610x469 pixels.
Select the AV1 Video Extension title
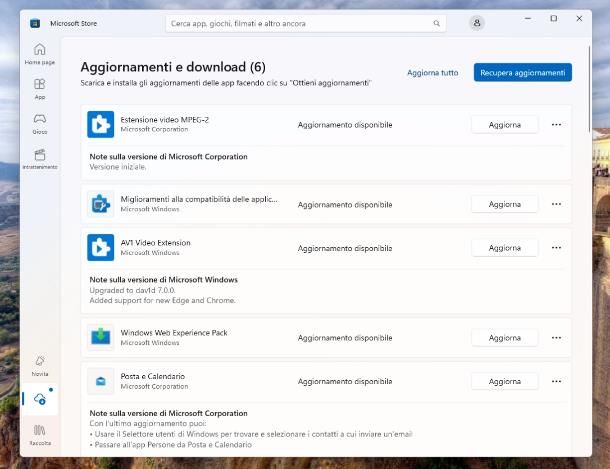[156, 243]
